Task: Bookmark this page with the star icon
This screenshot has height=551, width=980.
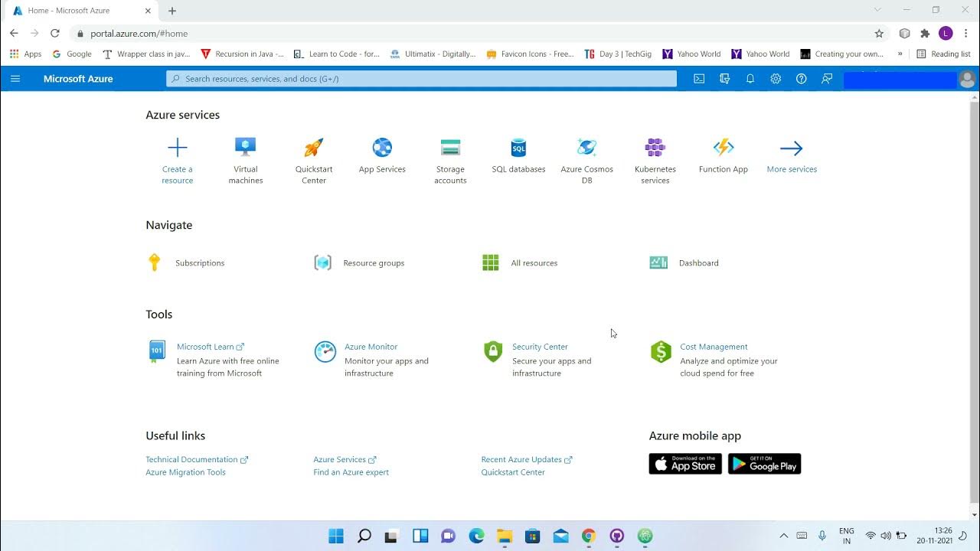Action: [x=879, y=34]
